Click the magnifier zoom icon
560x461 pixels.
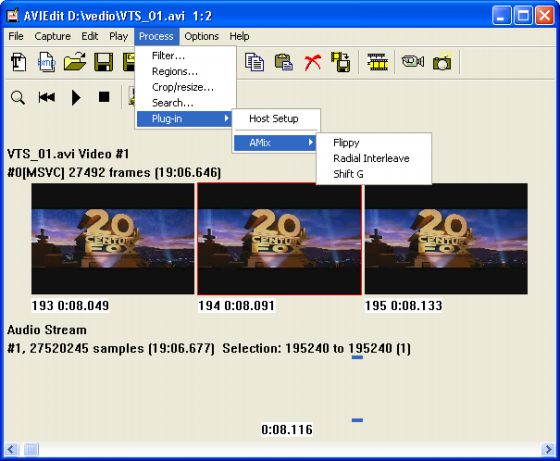click(18, 97)
